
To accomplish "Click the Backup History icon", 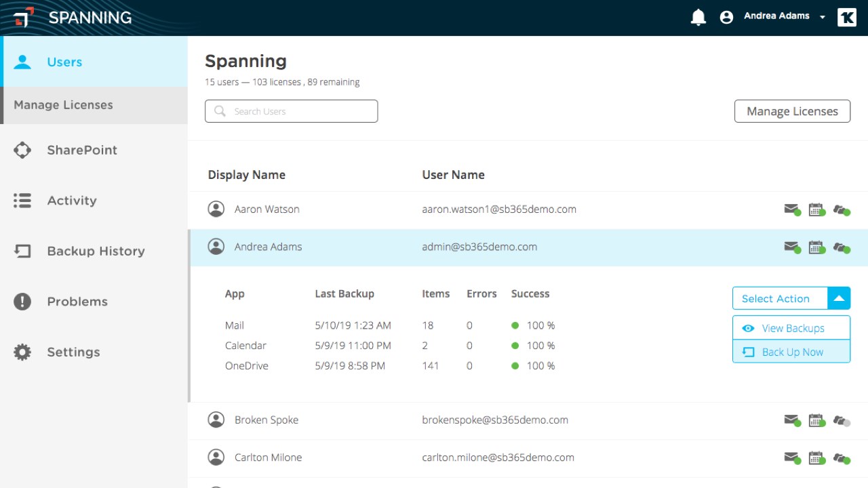I will [x=22, y=251].
